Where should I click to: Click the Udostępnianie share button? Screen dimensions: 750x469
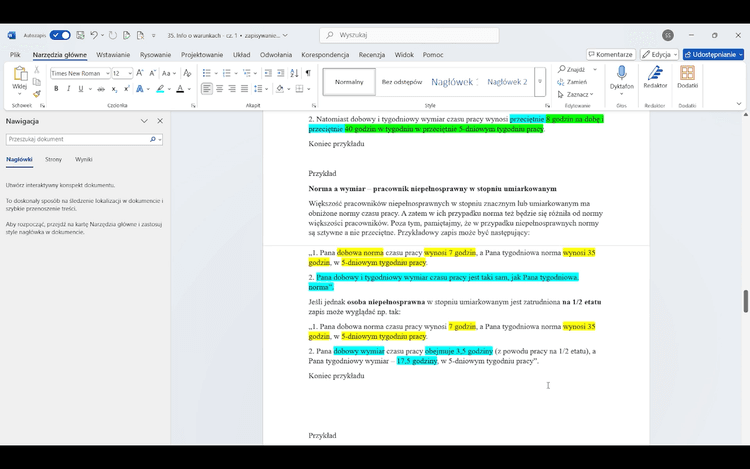point(712,54)
